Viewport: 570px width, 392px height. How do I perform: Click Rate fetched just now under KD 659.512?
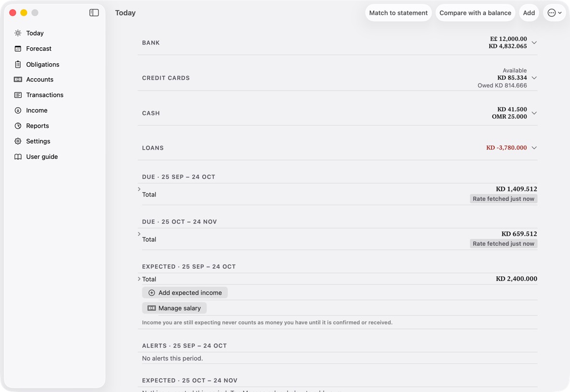pos(503,244)
